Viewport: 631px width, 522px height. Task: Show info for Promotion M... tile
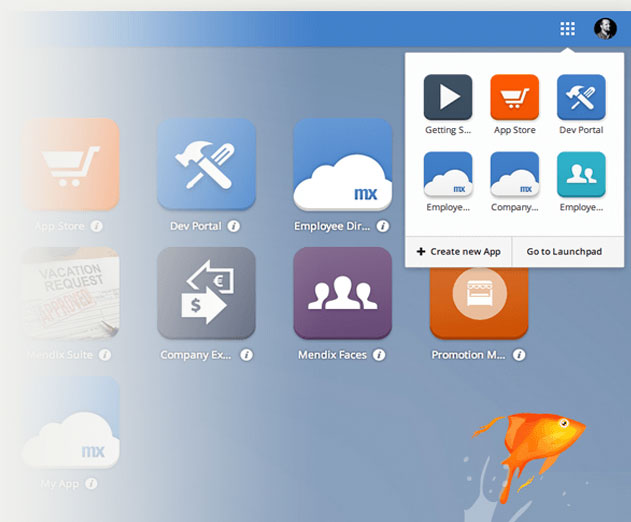pyautogui.click(x=519, y=355)
